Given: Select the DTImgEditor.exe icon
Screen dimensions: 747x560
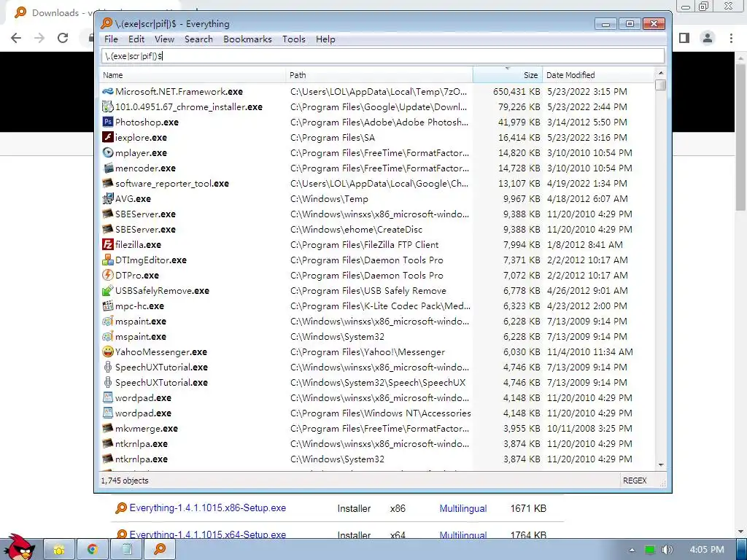Looking at the screenshot, I should [108, 260].
